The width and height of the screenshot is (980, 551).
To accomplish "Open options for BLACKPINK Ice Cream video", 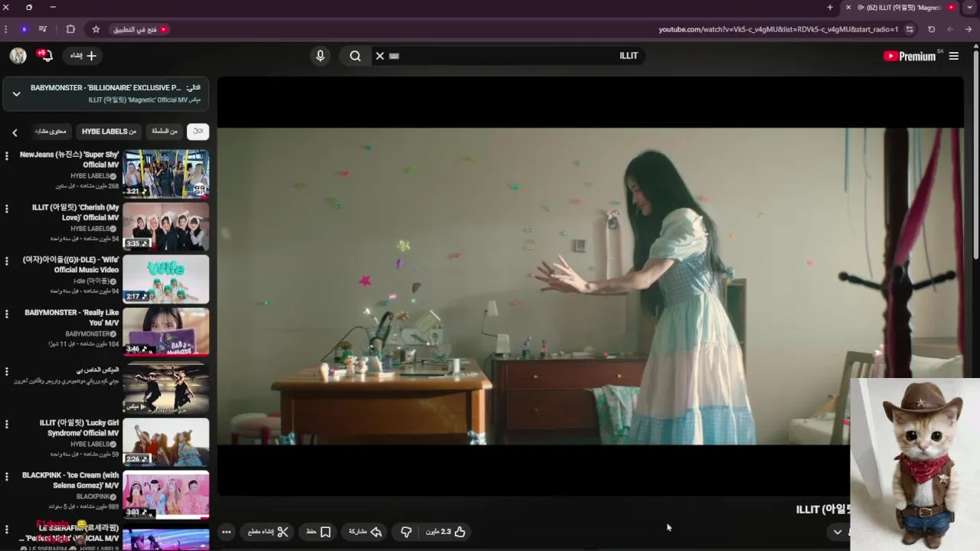I will pyautogui.click(x=7, y=477).
